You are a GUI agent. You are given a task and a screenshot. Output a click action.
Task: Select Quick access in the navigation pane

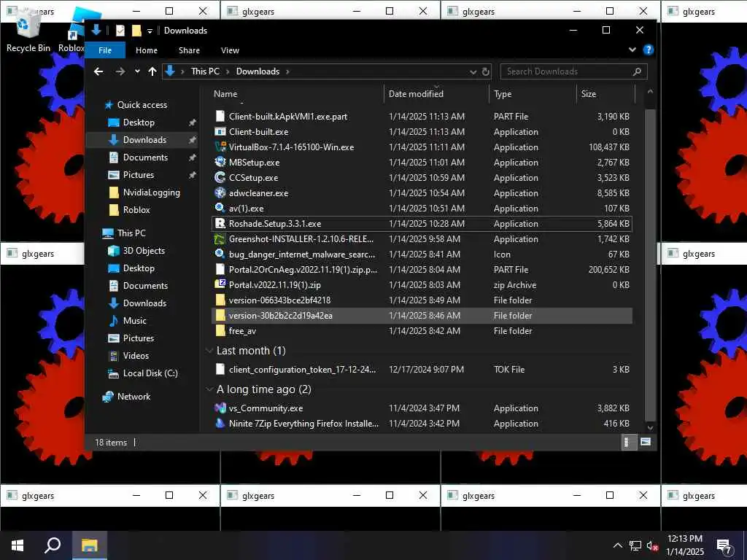coord(142,105)
